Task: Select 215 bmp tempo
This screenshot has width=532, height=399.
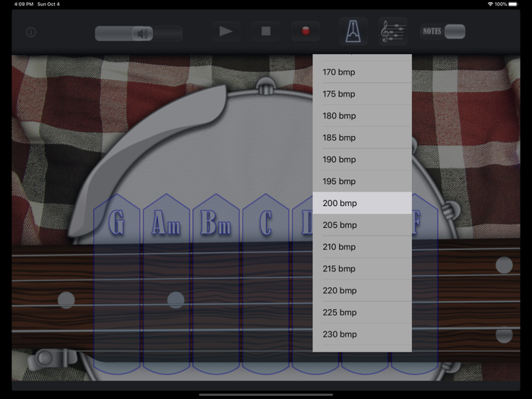Action: (362, 269)
